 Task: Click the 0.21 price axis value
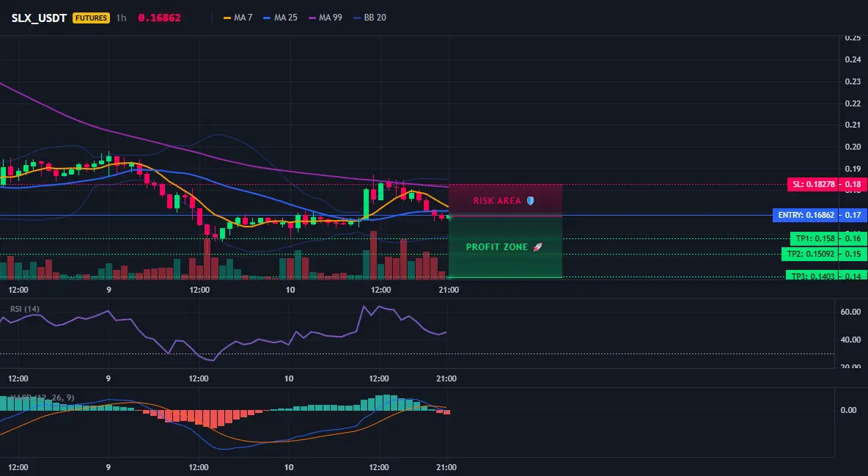click(853, 125)
